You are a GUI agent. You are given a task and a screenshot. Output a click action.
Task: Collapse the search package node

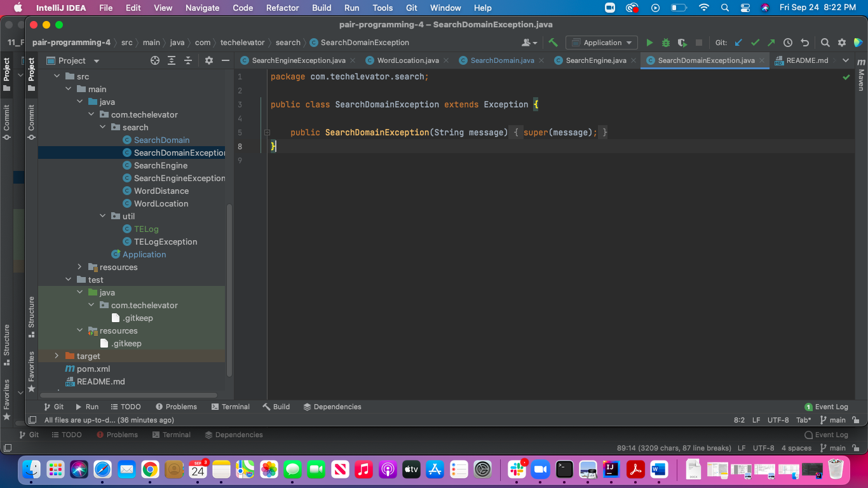[102, 127]
